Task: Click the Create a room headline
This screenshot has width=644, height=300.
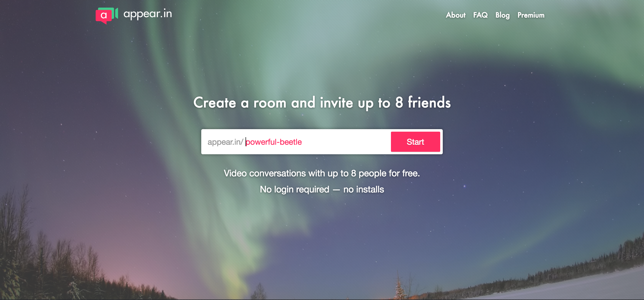Action: point(322,103)
